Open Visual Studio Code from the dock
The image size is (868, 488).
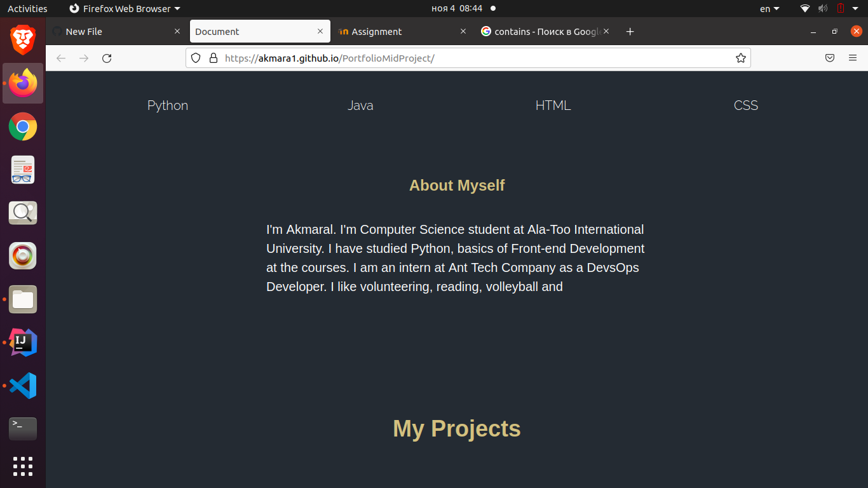click(x=23, y=386)
